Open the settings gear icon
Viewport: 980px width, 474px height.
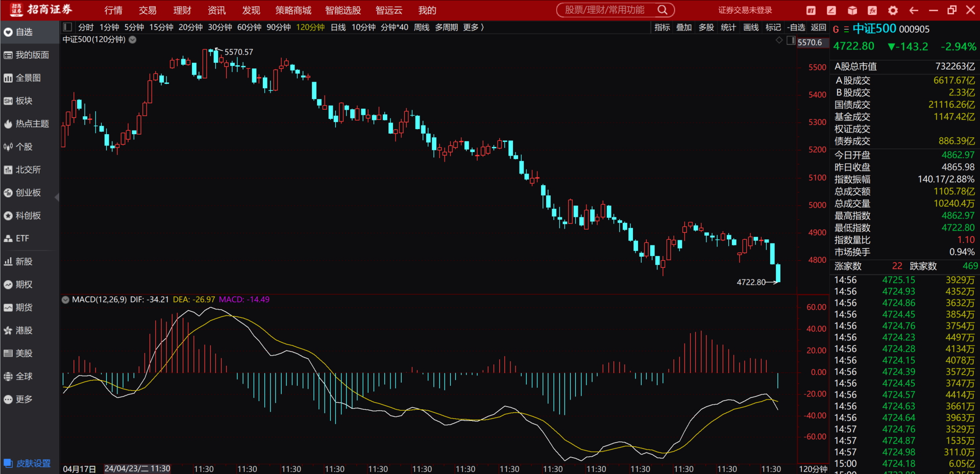point(893,10)
